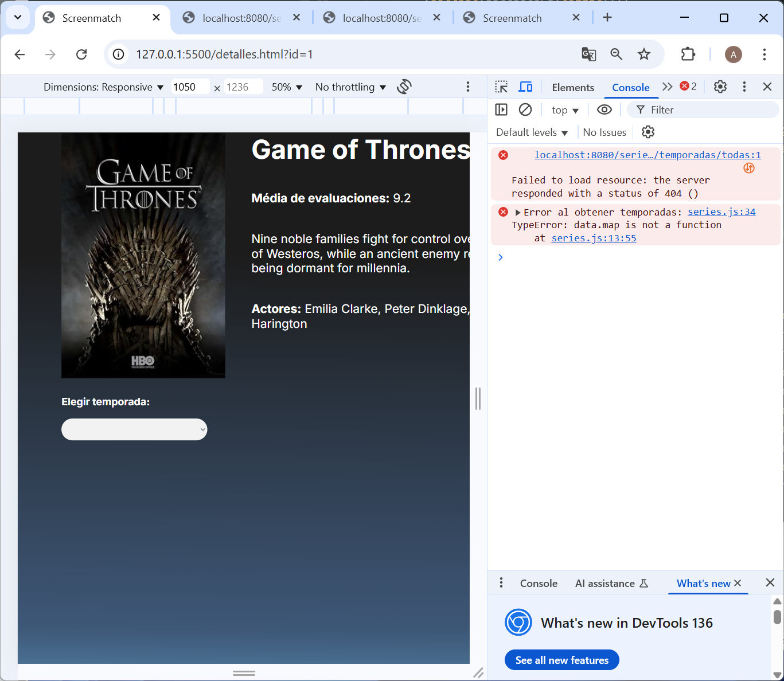Image resolution: width=784 pixels, height=681 pixels.
Task: Open console settings gear
Action: click(648, 132)
